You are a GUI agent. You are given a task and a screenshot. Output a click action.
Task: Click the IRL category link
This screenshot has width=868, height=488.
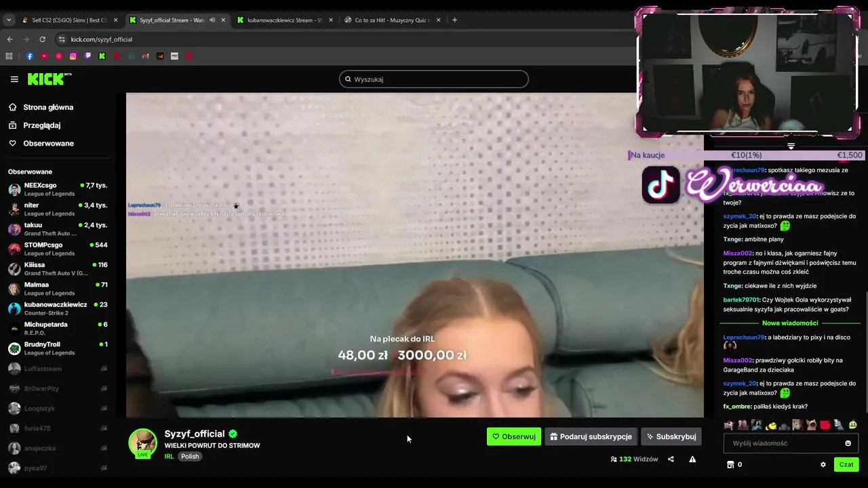(169, 457)
